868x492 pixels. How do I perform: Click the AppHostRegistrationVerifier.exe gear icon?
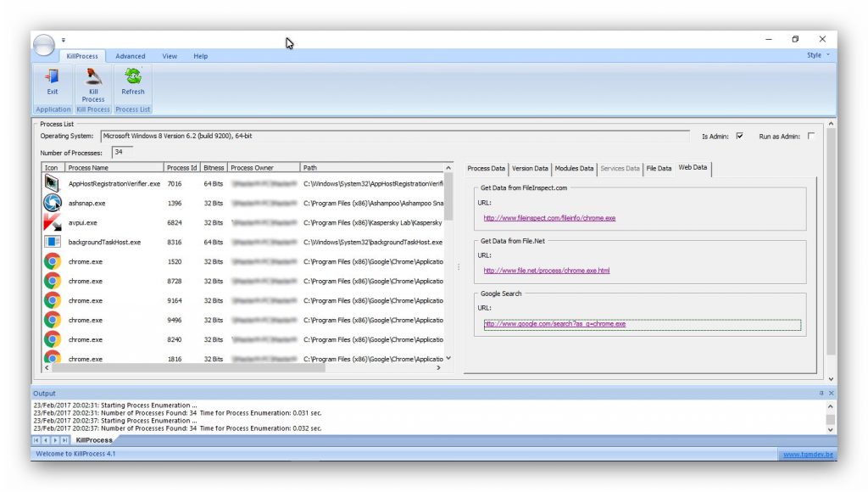tap(52, 183)
